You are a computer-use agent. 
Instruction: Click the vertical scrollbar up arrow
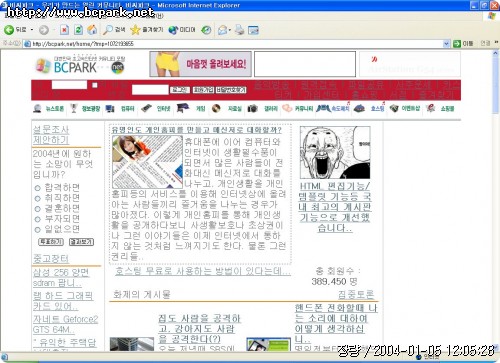tap(496, 53)
